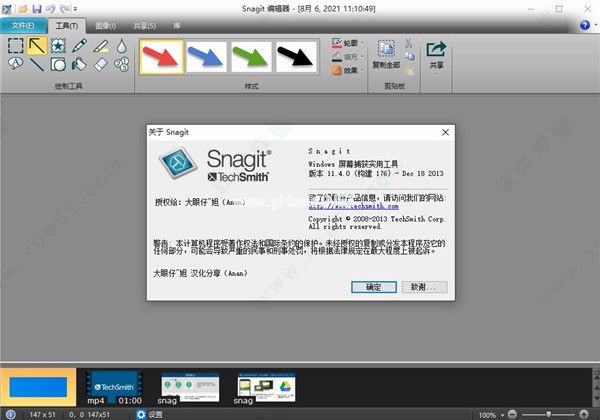Select the first snag thumbnail in tray
The image size is (600, 420).
coord(190,387)
